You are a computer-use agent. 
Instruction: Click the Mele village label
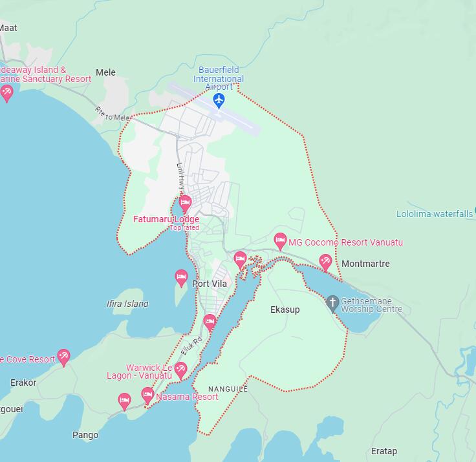pos(105,72)
